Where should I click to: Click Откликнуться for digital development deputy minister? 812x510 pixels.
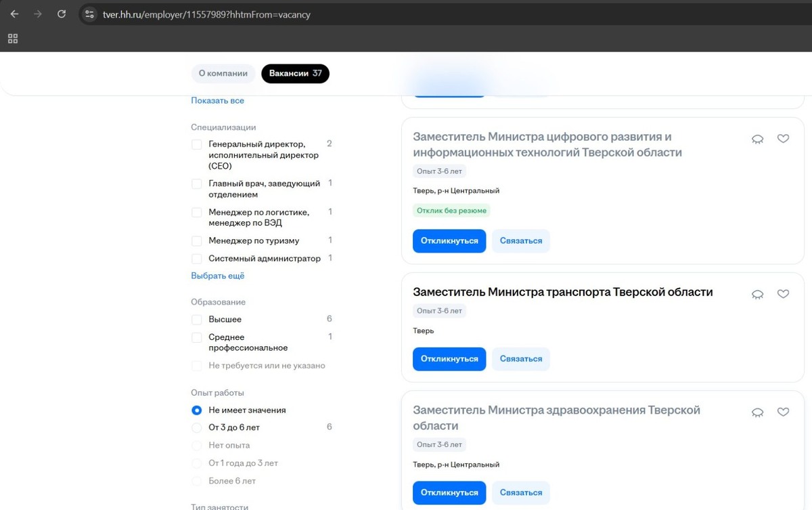(x=449, y=241)
